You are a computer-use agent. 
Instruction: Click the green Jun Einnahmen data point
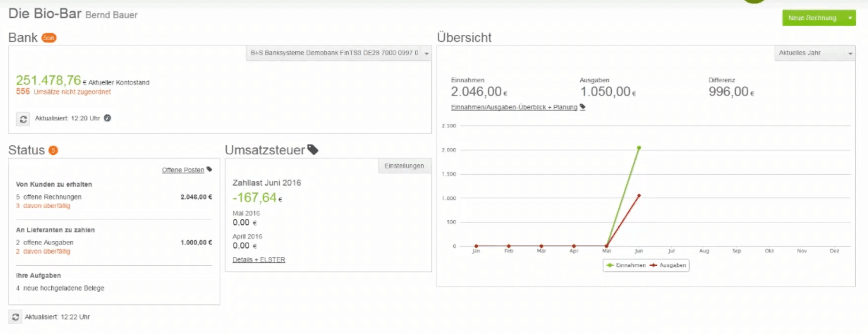click(639, 148)
